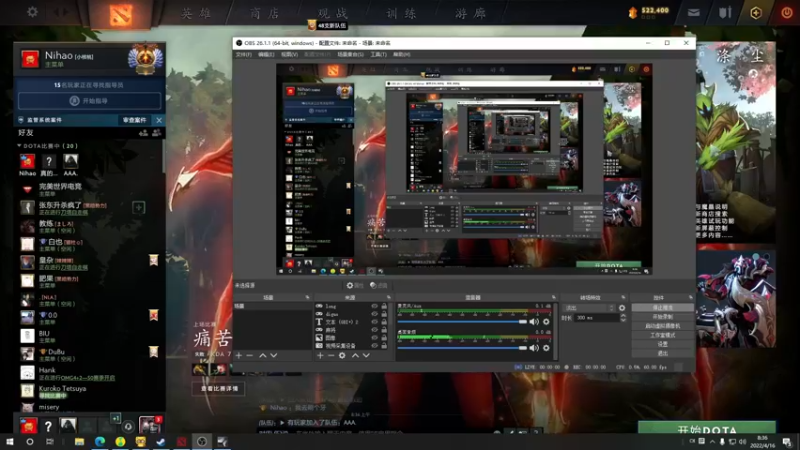The width and height of the screenshot is (800, 450).
Task: Collapse the DOTA比赛中 friends group
Action: click(19, 146)
